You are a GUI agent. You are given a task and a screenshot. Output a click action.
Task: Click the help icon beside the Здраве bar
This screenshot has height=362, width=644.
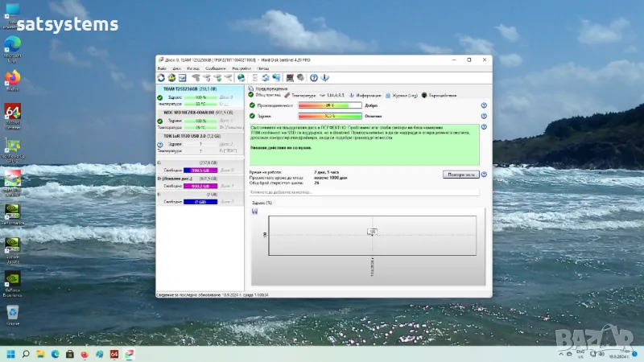pyautogui.click(x=484, y=116)
